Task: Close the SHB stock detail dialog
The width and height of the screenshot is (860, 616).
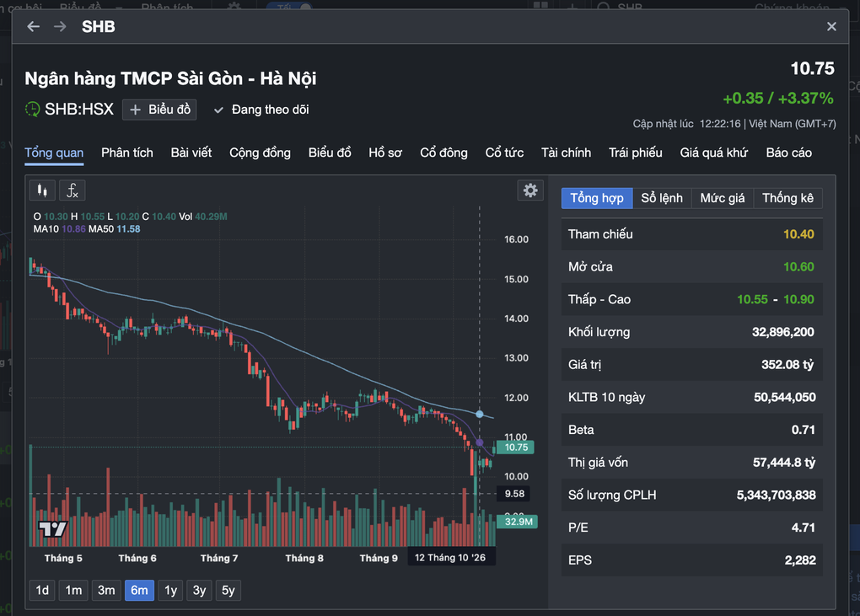Action: (x=831, y=26)
